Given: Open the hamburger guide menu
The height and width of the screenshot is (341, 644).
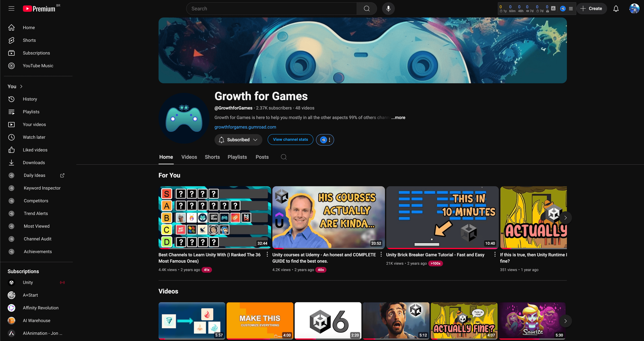Looking at the screenshot, I should [x=12, y=9].
